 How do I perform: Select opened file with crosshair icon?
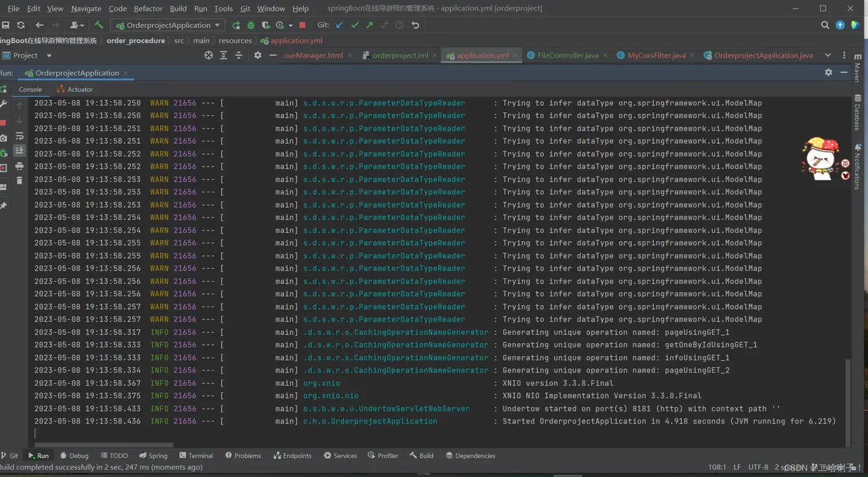(x=209, y=55)
